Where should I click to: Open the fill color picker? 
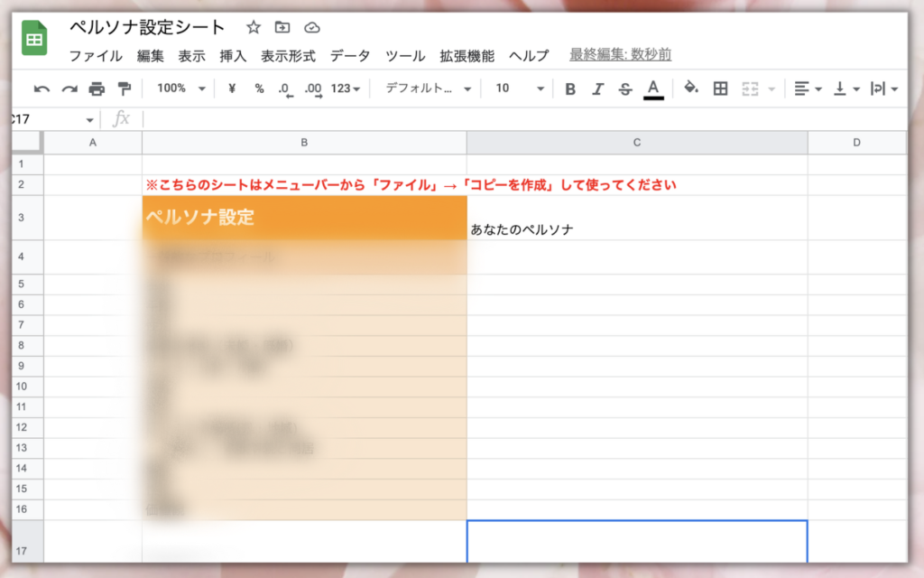tap(690, 89)
